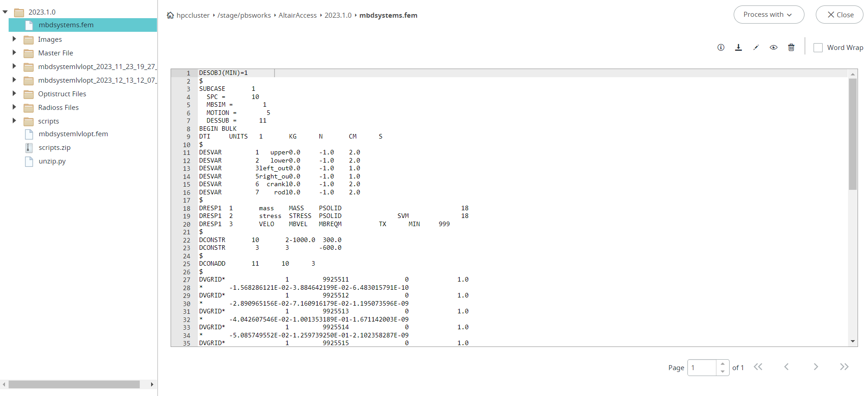
Task: Go to hpccluster in breadcrumb
Action: (193, 15)
